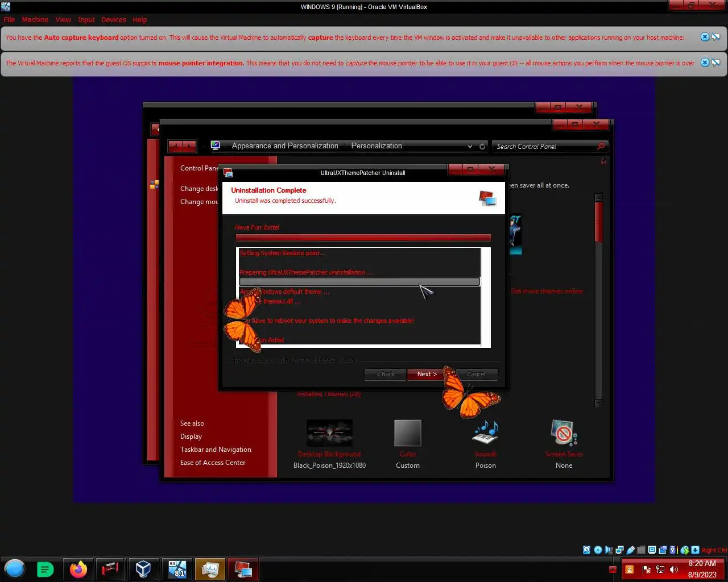The width and height of the screenshot is (728, 582).
Task: Select the Personalization taskbar button
Action: 210,569
